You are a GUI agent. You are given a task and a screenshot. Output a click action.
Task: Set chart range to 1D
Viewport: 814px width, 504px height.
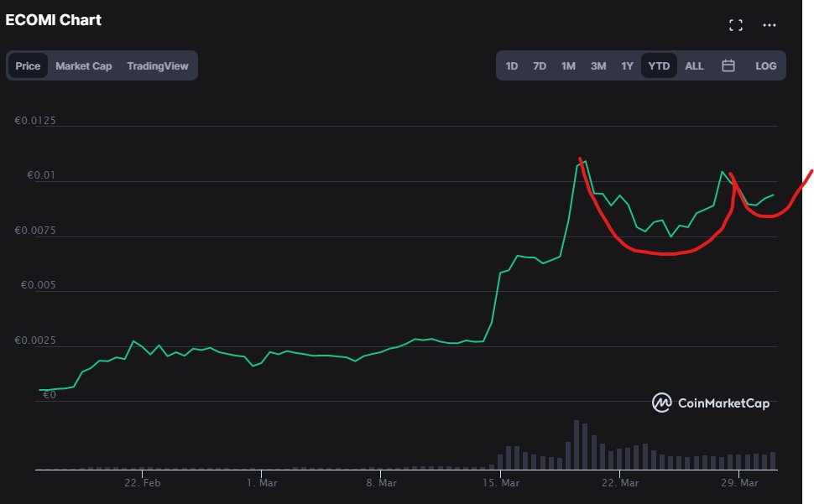tap(512, 66)
